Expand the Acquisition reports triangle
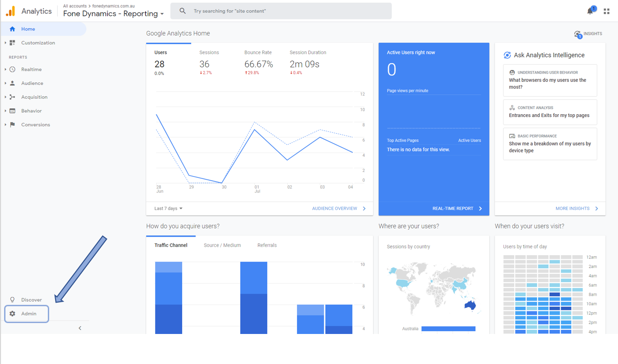Viewport: 618px width, 364px height. tap(5, 97)
